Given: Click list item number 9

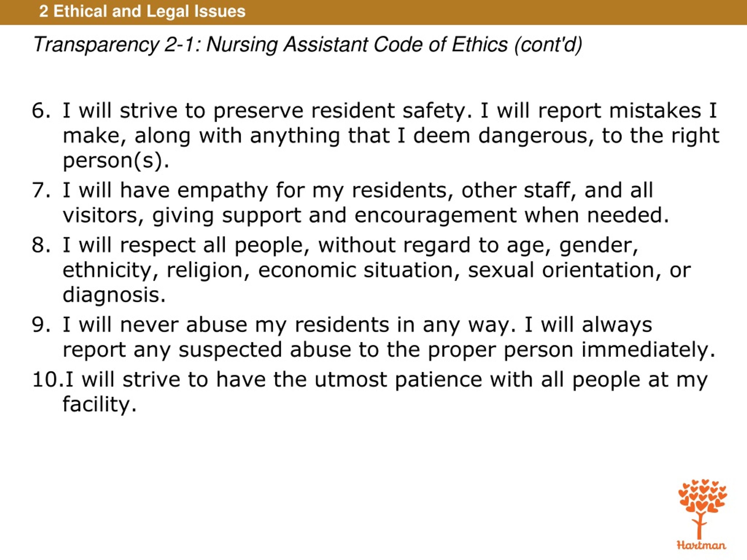Looking at the screenshot, I should coord(374,337).
